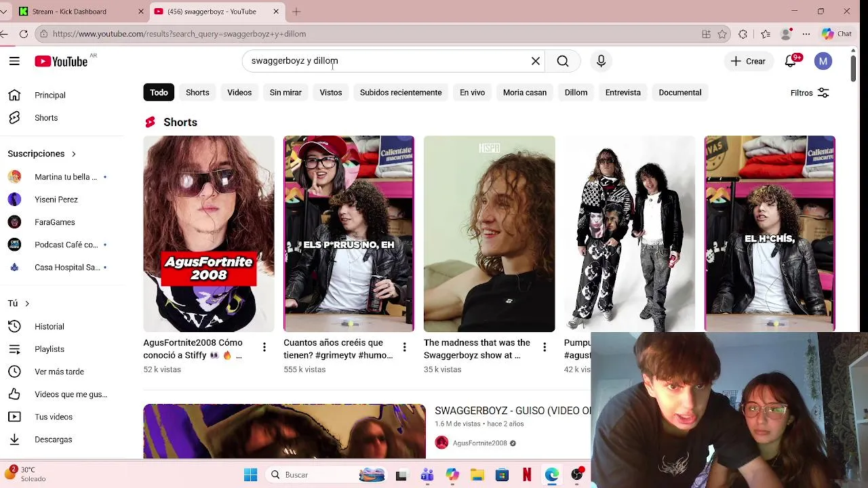The image size is (868, 488).
Task: Clear the search query with X
Action: pyautogui.click(x=536, y=61)
